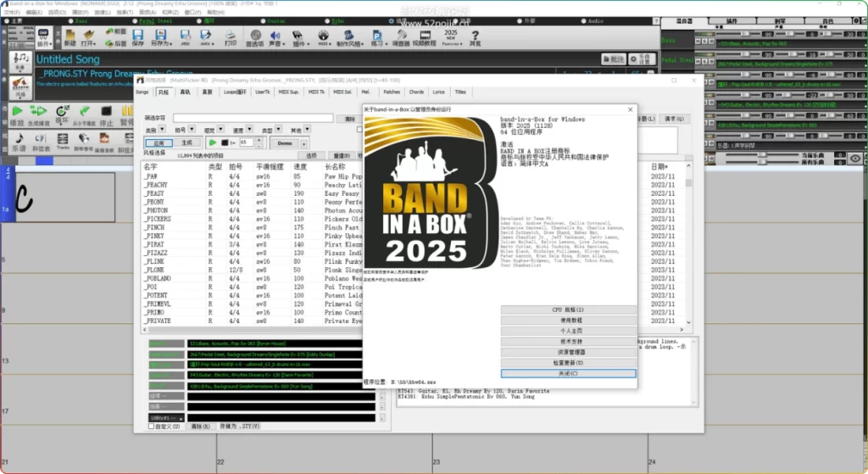Select the Bass track radio button
868x474 pixels.
coord(70,20)
